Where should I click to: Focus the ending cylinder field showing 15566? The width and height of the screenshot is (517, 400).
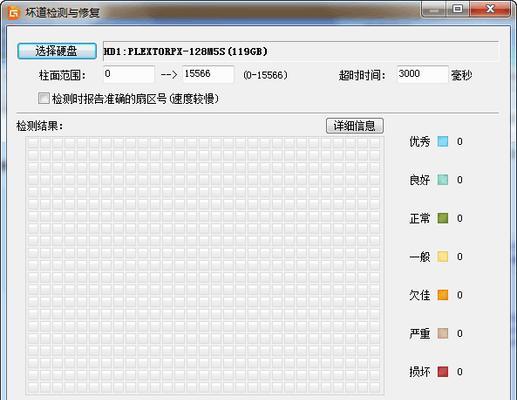(x=208, y=74)
